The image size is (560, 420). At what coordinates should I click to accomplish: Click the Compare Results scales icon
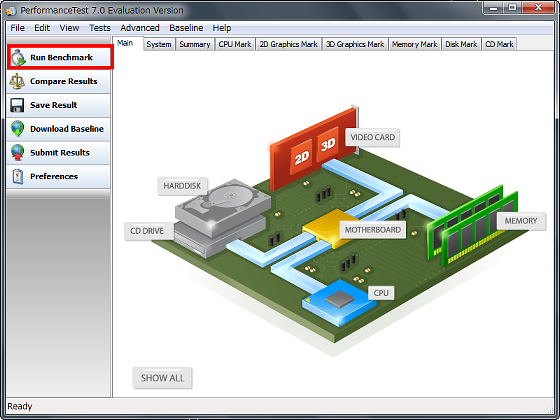pyautogui.click(x=17, y=81)
